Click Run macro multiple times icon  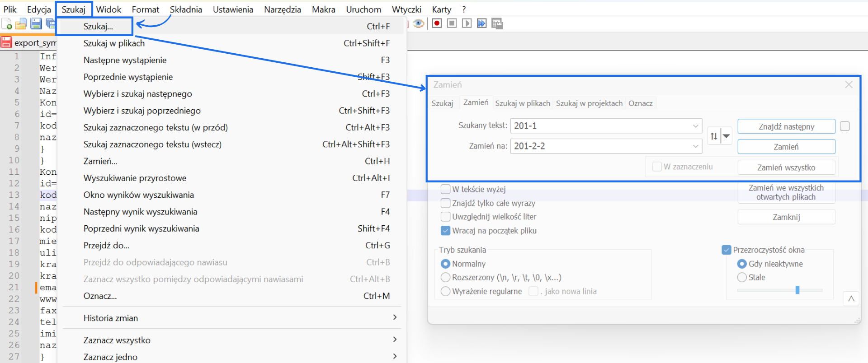[x=482, y=23]
